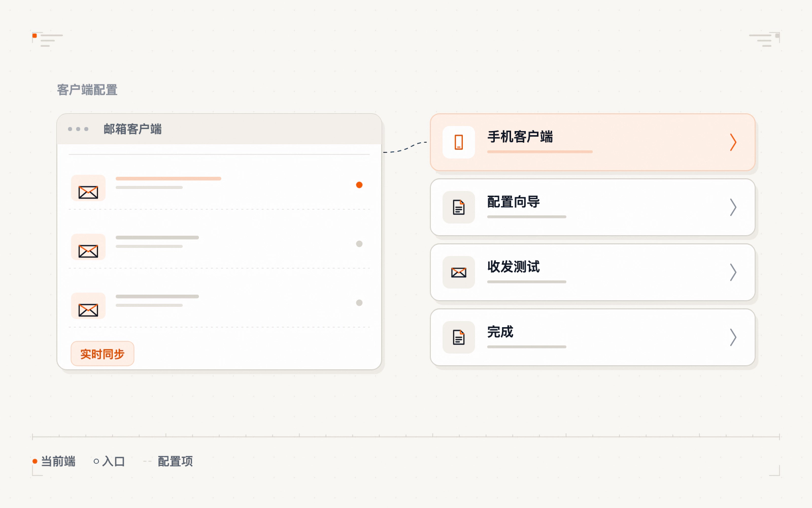Click the 当前端 legend label

point(58,461)
